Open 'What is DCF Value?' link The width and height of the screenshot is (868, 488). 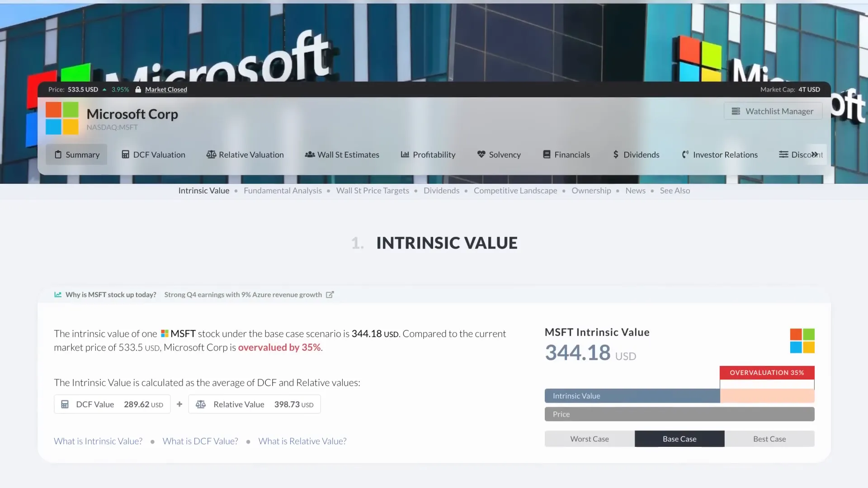[x=200, y=441]
